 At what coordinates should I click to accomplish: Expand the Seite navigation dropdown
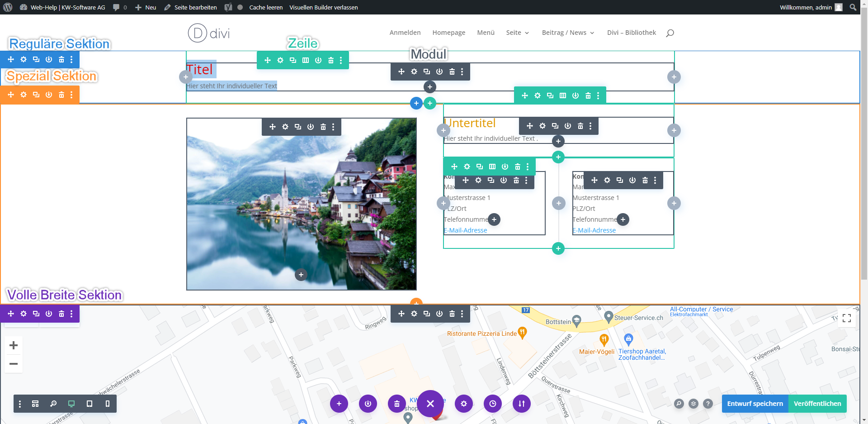pos(517,33)
